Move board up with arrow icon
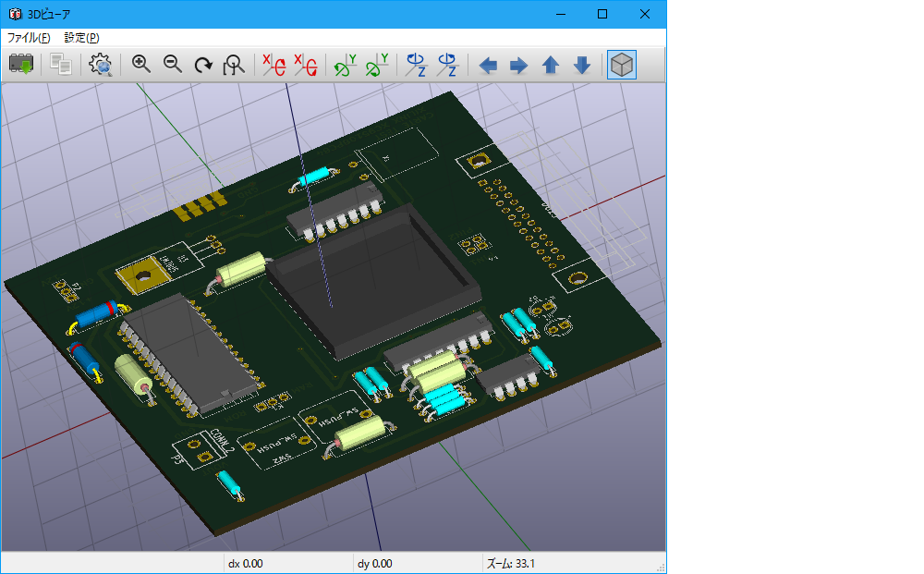Screen dimensions: 924x574 551,65
